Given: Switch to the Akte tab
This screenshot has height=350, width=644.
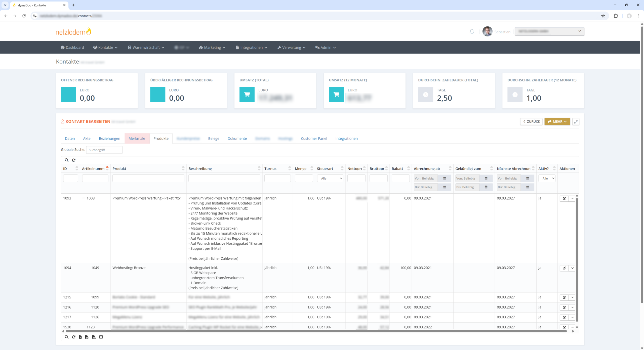Looking at the screenshot, I should click(x=87, y=139).
